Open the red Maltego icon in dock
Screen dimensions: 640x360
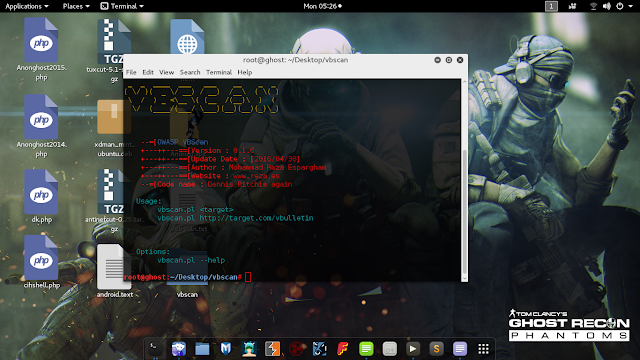click(x=296, y=349)
